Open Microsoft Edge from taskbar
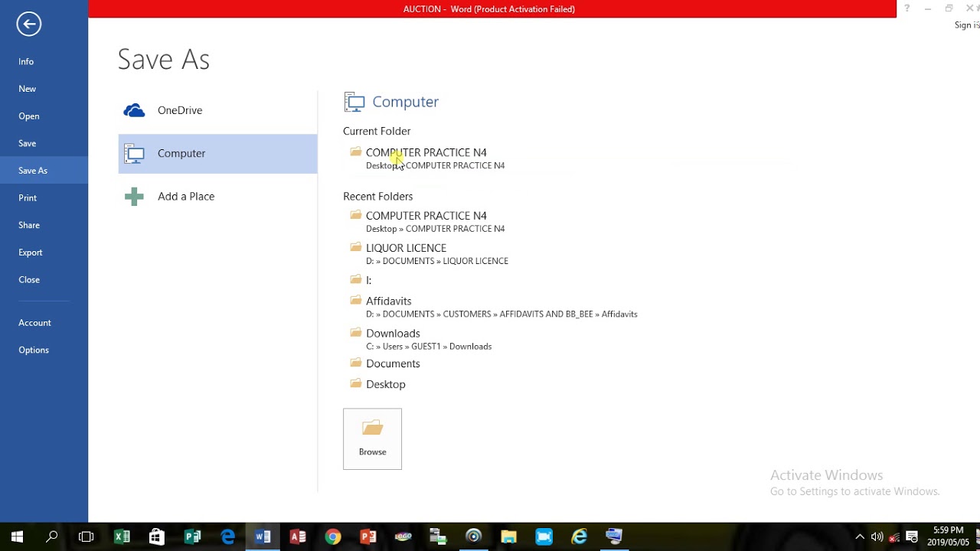The image size is (980, 551). point(227,536)
